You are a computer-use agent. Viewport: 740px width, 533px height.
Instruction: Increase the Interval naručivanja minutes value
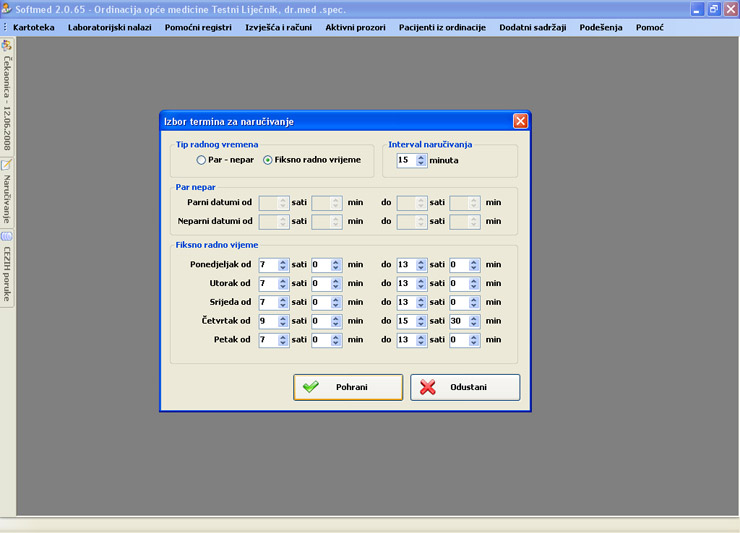click(421, 156)
